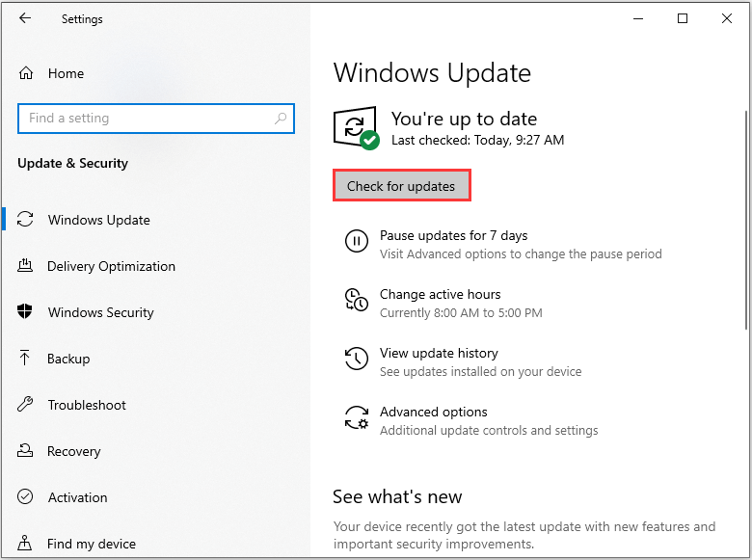Click the Backup arrow icon
Viewport: 752px width, 560px height.
pos(25,358)
